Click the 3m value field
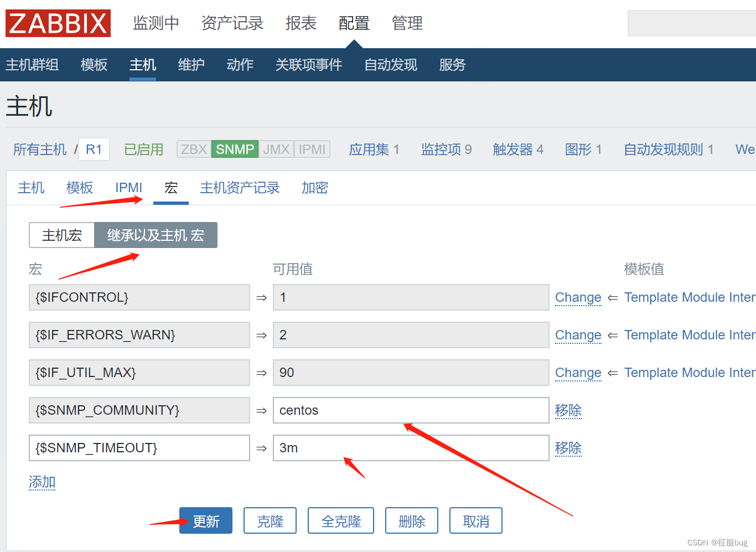Viewport: 756px width, 552px height. 411,448
